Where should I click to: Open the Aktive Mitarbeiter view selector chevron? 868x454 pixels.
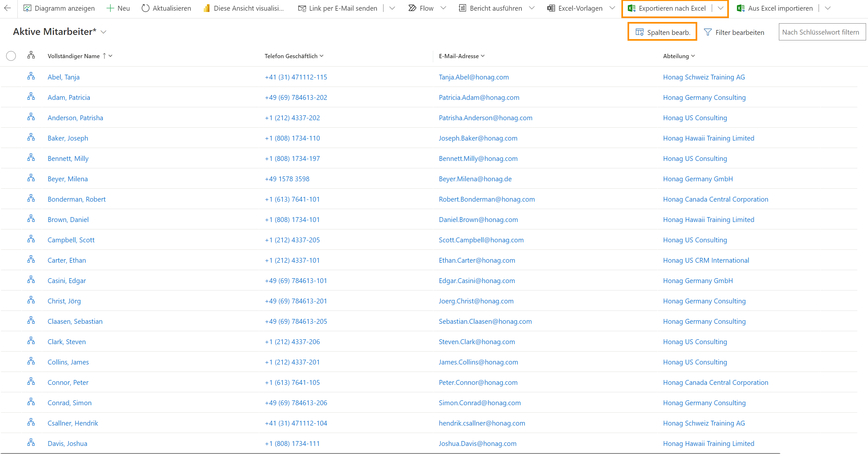pos(104,32)
